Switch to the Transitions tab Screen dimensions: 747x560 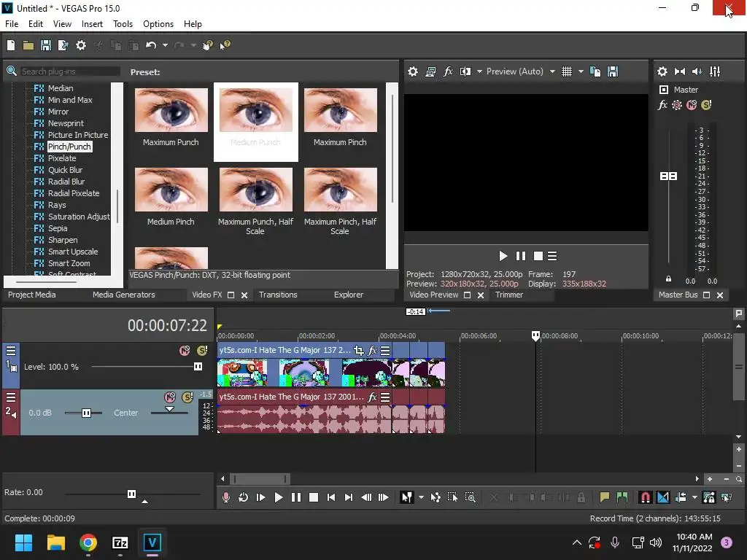pyautogui.click(x=278, y=295)
